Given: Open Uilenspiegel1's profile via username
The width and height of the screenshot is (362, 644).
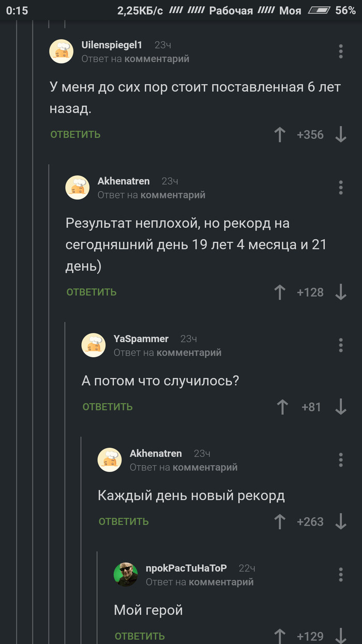Looking at the screenshot, I should (x=112, y=45).
